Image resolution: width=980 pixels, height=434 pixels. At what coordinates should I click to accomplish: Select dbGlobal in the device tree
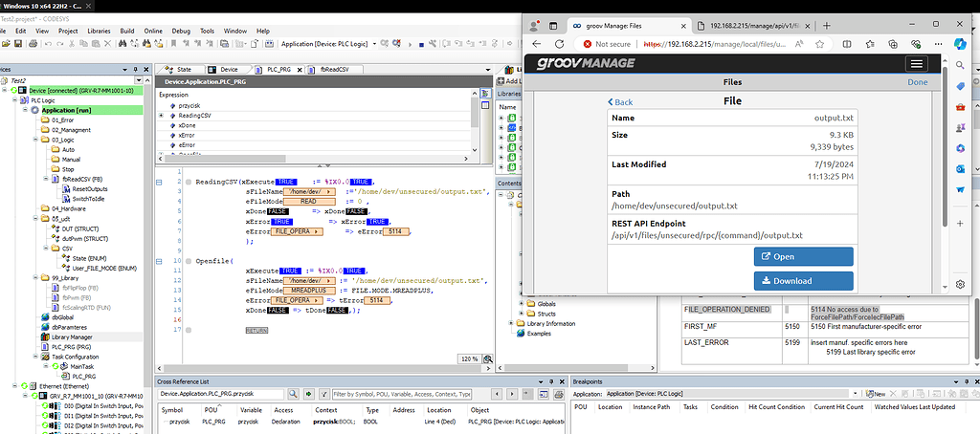tap(61, 317)
